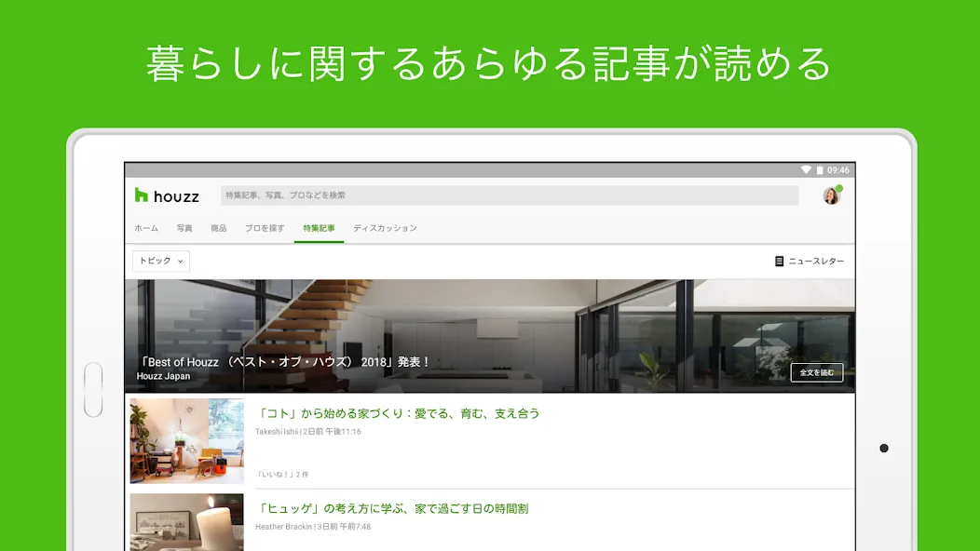Open the Best of Houzz 2018 banner headline
Screen dimensions: 980x551
coord(284,362)
